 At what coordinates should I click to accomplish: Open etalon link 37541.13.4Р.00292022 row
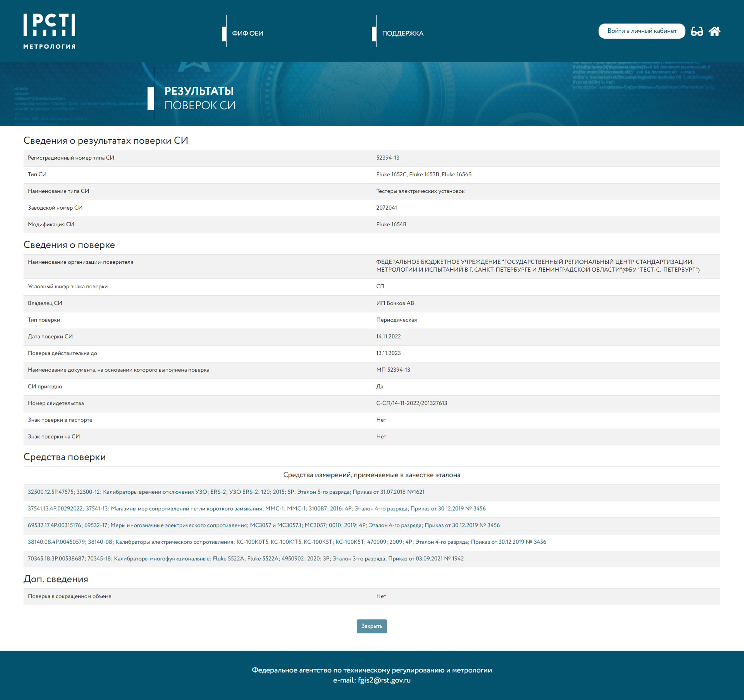(257, 509)
